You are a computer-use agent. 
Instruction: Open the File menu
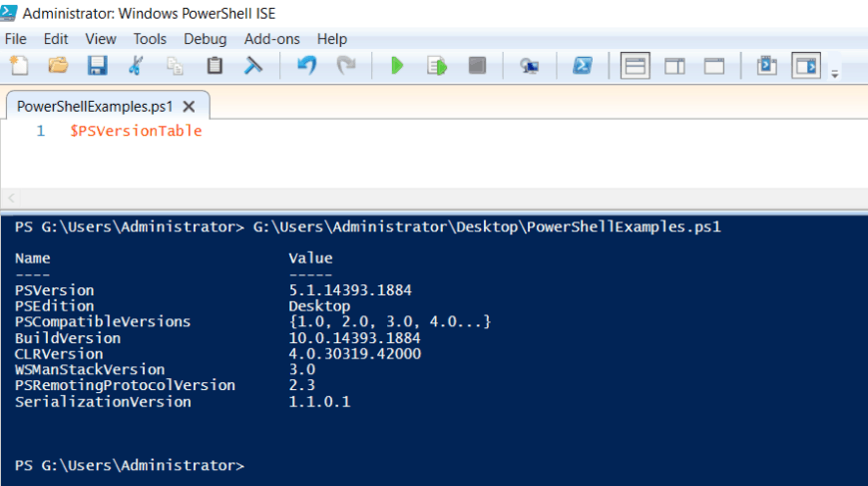point(16,39)
